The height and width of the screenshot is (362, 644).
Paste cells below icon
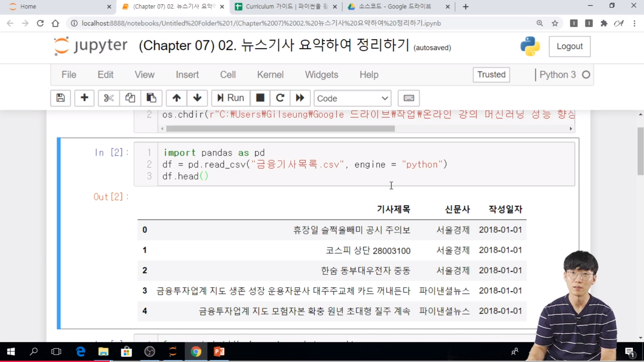pyautogui.click(x=151, y=98)
